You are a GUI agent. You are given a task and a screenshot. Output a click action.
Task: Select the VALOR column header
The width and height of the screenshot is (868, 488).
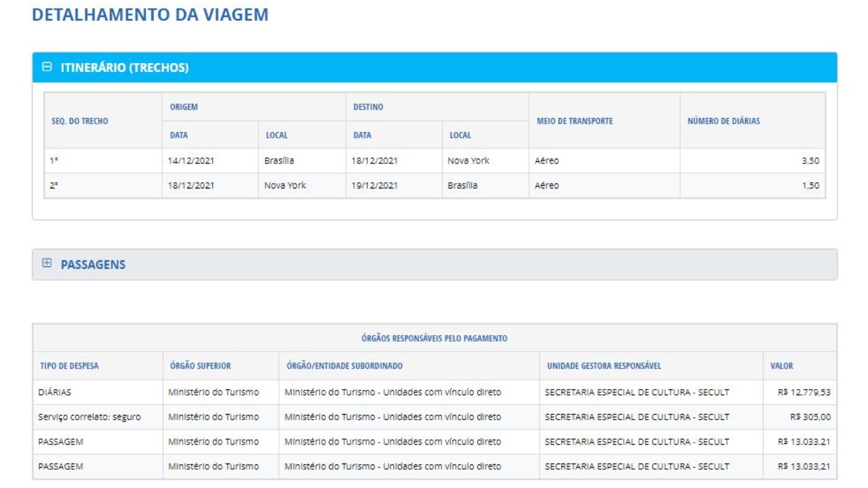(x=781, y=366)
